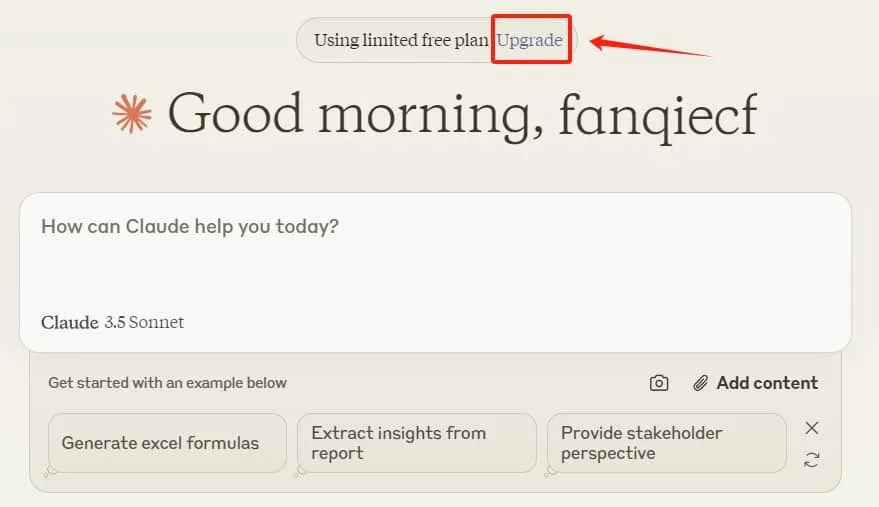Viewport: 879px width, 507px height.
Task: Click the orange Claude starburst logo
Action: click(x=132, y=114)
